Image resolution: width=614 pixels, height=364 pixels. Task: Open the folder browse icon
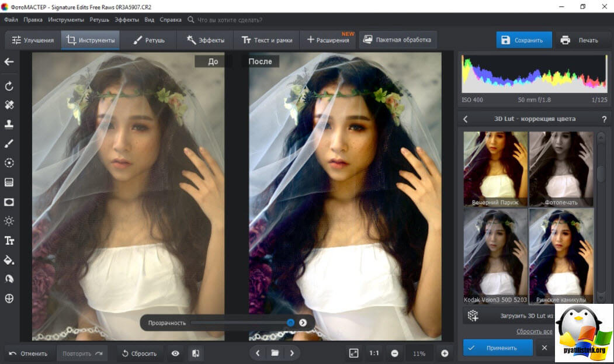coord(275,353)
